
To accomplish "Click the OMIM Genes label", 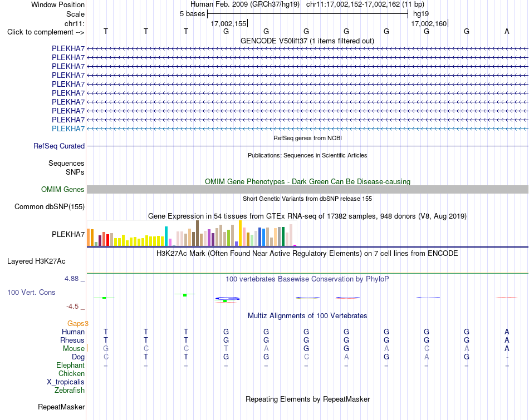I will (63, 190).
